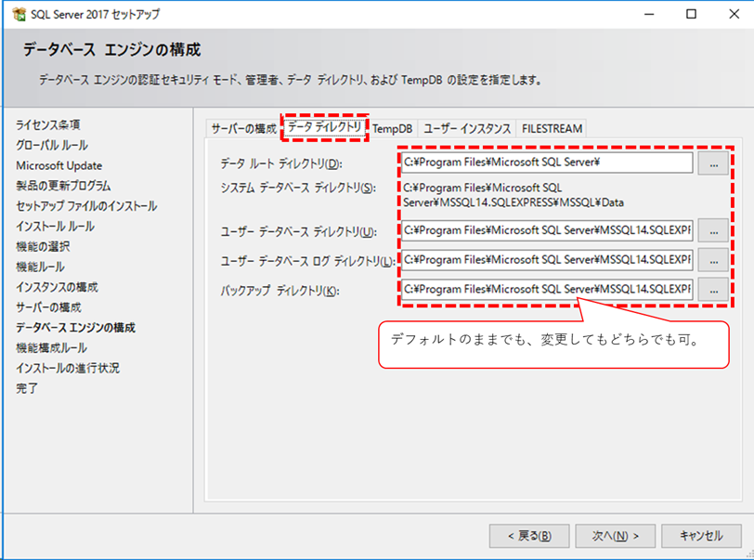Image resolution: width=754 pixels, height=560 pixels.
Task: Click the データ ルート ディレクトリ path field
Action: pyautogui.click(x=547, y=163)
